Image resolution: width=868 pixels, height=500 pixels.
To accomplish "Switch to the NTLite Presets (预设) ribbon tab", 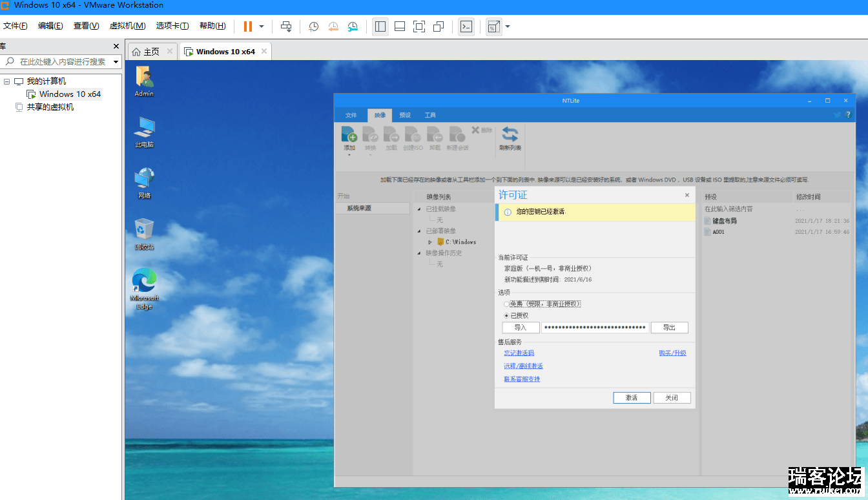I will click(405, 115).
